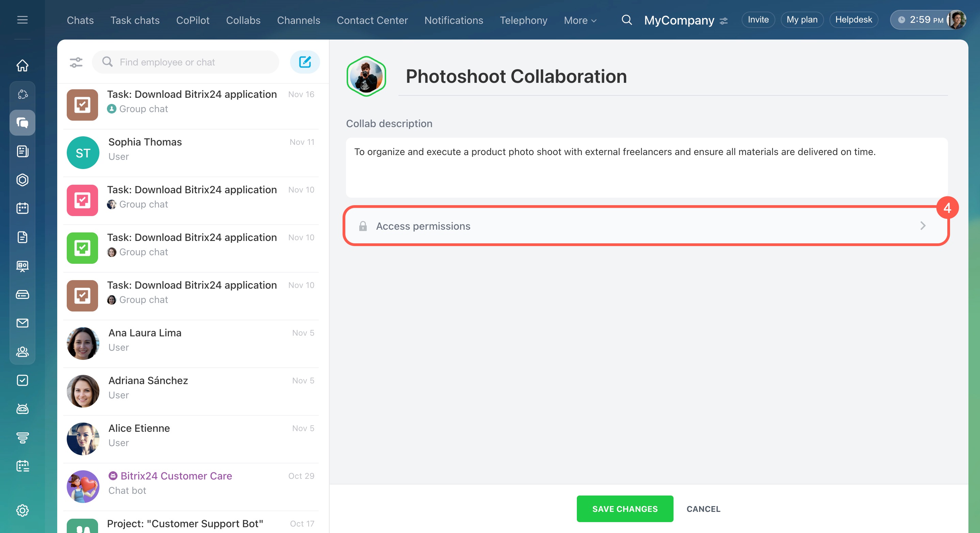
Task: Open the Calendar icon in the sidebar
Action: point(22,208)
